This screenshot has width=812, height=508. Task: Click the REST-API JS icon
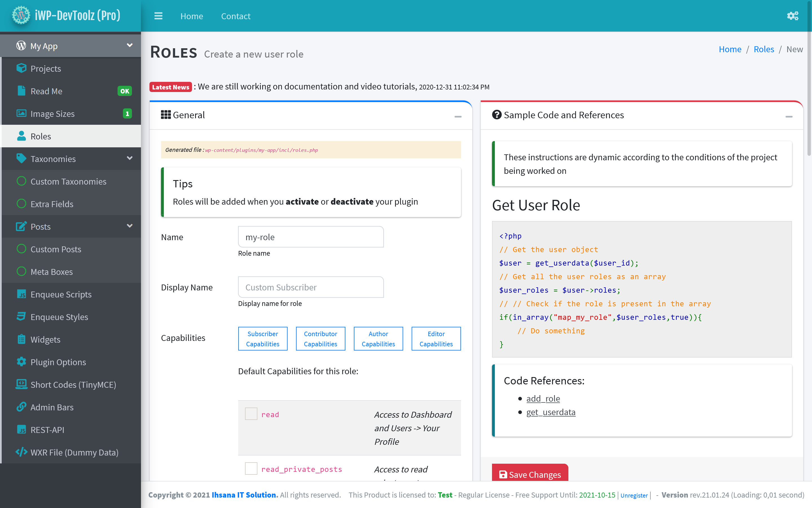[21, 429]
